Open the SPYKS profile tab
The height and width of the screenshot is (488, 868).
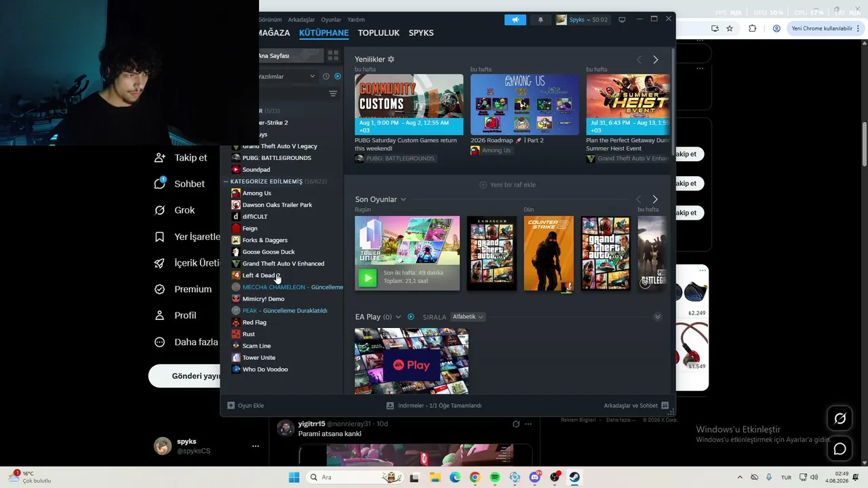(x=421, y=33)
